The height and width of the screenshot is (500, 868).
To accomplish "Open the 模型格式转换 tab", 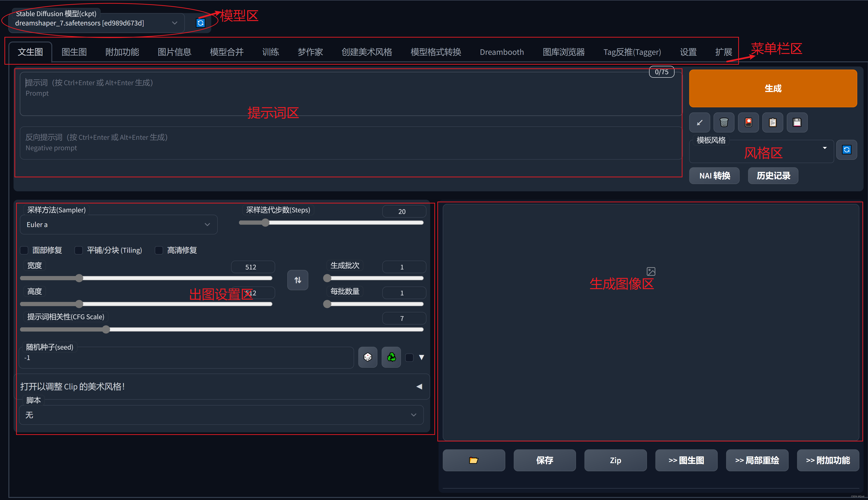I will pyautogui.click(x=436, y=52).
